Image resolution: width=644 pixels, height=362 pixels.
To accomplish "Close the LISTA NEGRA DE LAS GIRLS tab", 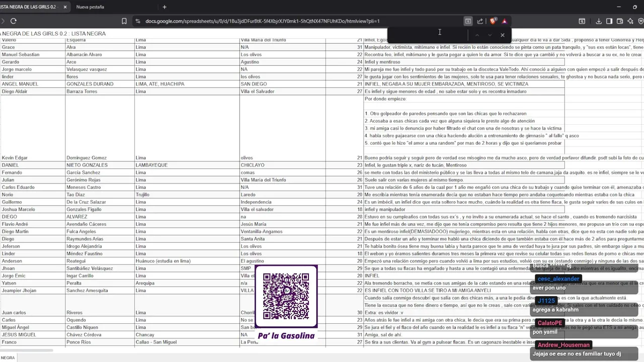I will click(x=64, y=7).
